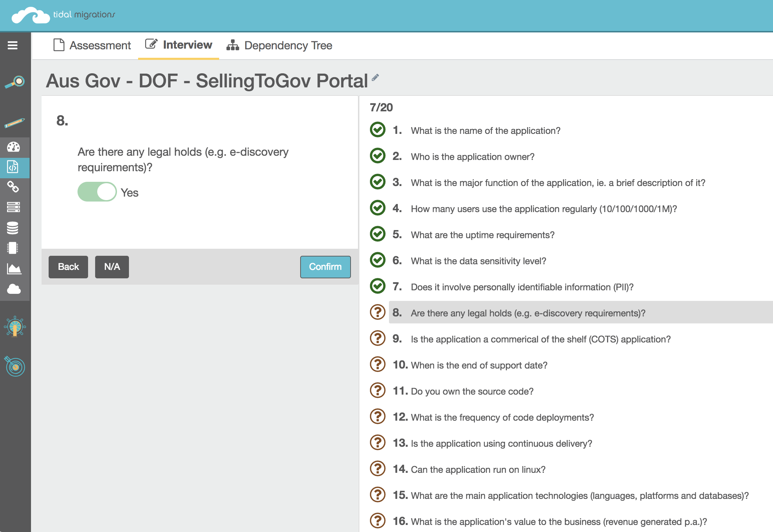
Task: Edit the application title with pencil icon
Action: click(x=376, y=77)
